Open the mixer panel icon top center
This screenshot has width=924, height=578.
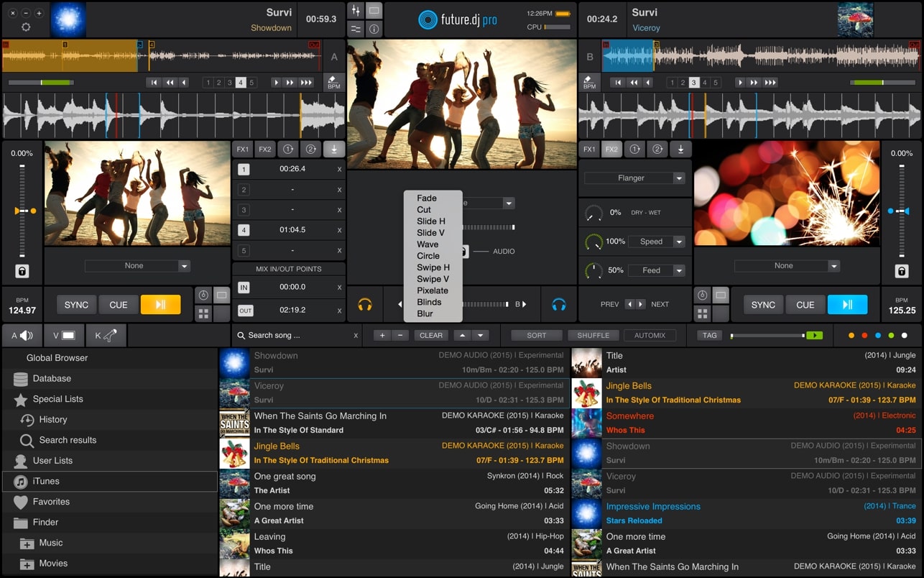point(355,10)
